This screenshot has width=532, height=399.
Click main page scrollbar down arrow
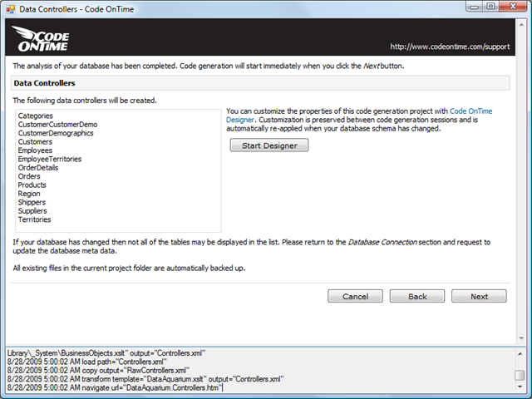521,338
